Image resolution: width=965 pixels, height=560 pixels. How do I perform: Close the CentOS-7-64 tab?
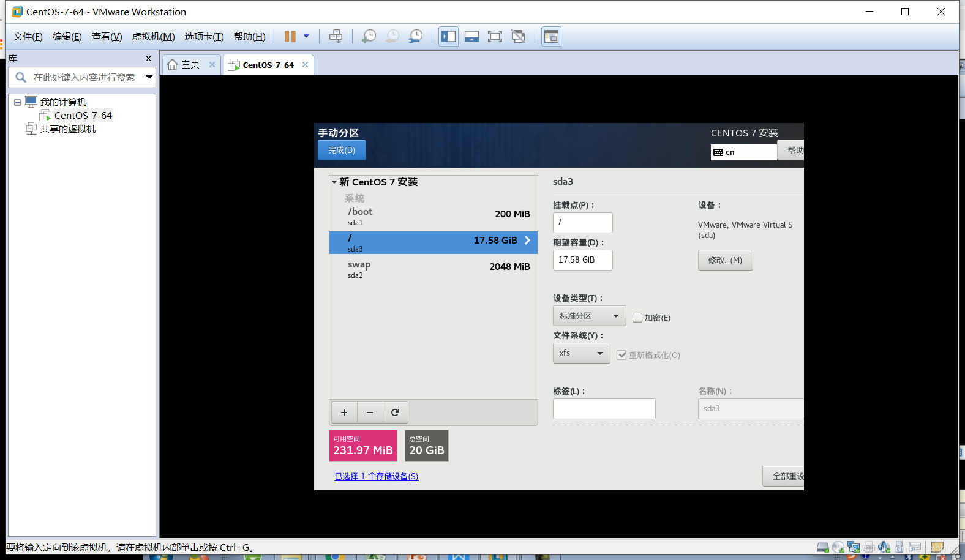305,64
